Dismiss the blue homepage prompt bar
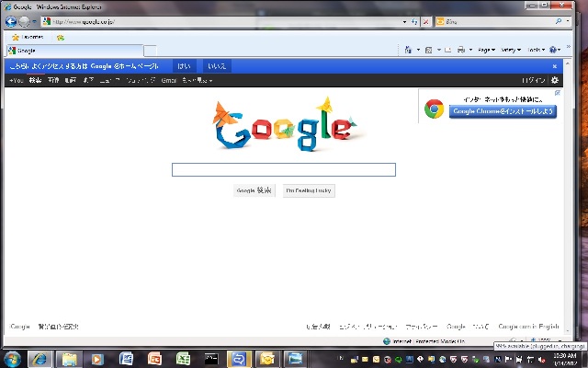The width and height of the screenshot is (588, 368). point(555,66)
